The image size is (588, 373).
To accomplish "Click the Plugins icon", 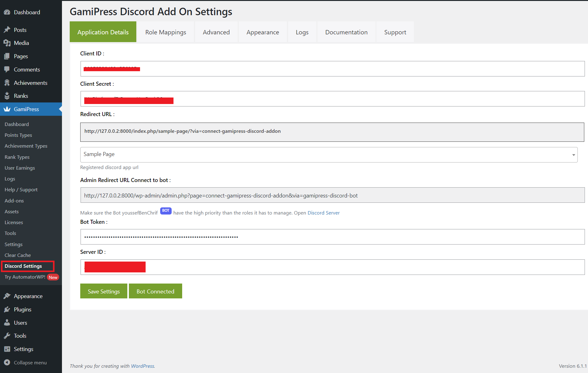I will coord(7,309).
